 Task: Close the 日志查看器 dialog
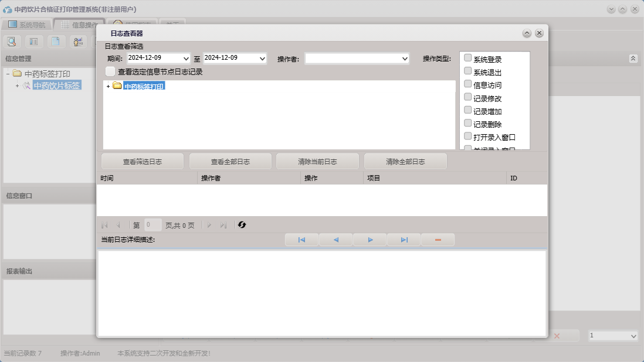click(539, 33)
